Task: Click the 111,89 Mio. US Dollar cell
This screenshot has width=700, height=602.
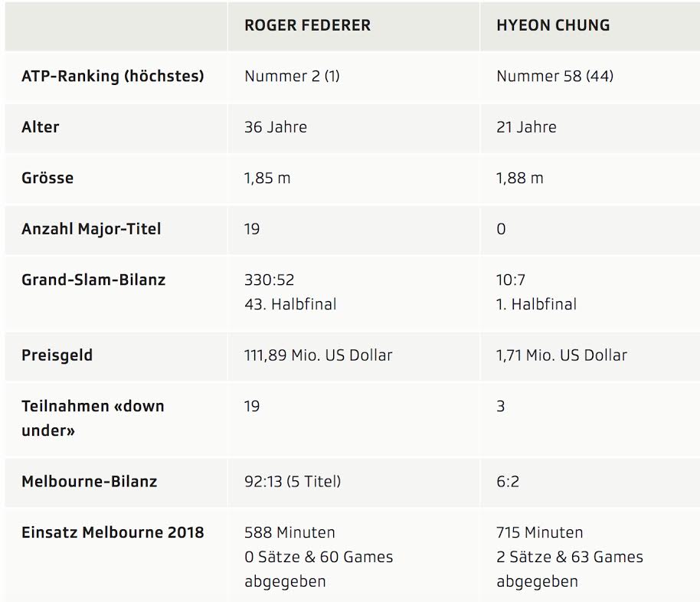Action: [319, 355]
